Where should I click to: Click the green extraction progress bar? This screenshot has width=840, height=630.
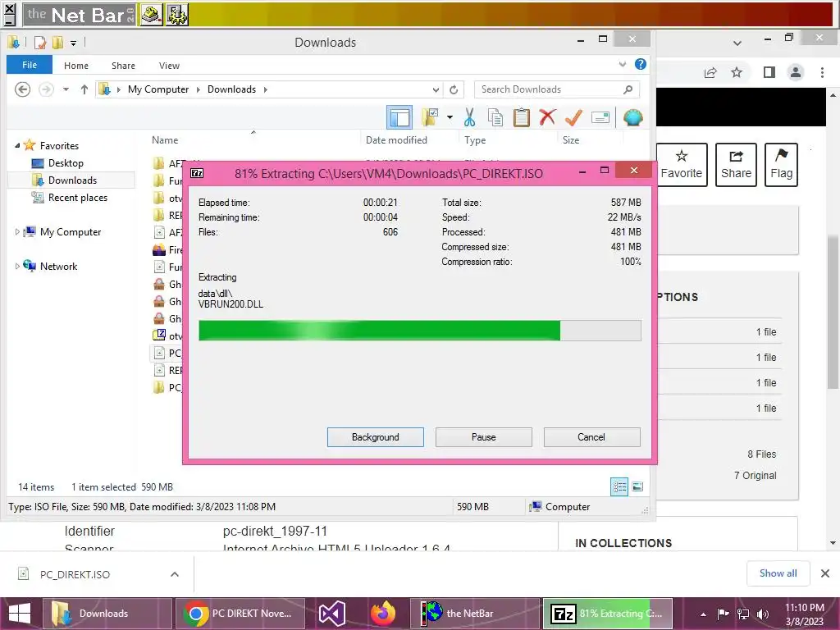click(x=419, y=331)
